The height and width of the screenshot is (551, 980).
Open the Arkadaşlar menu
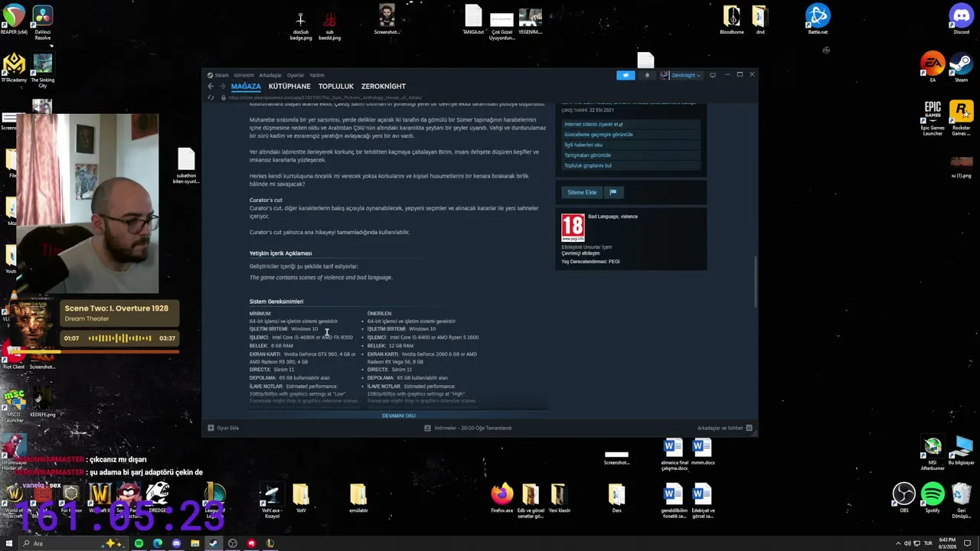[270, 75]
